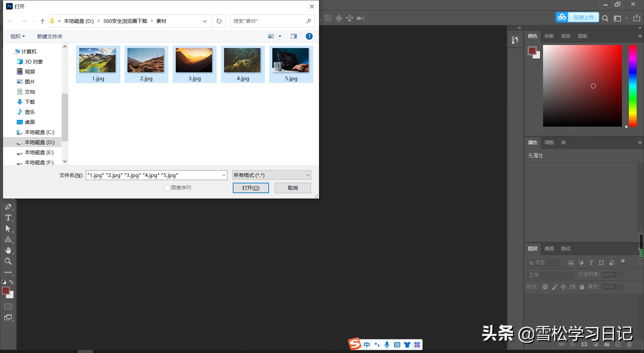Viewport: 644px width, 353px height.
Task: Activate the Zoom tool
Action: coord(8,261)
